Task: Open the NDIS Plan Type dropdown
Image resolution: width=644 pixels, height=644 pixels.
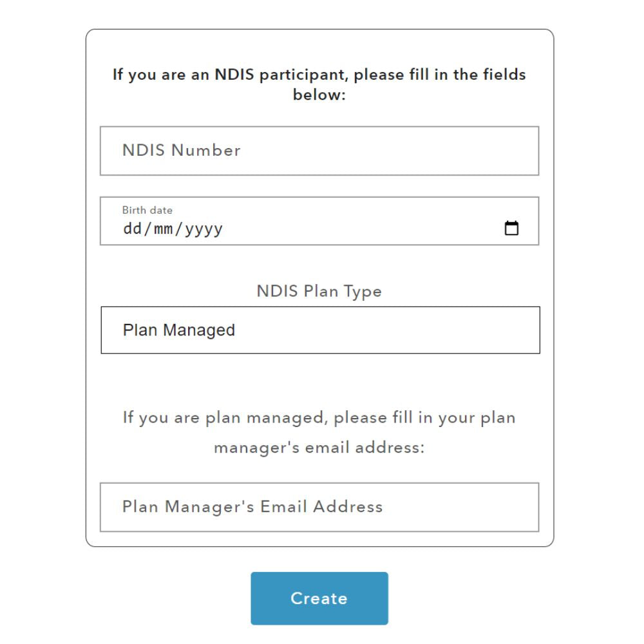Action: 320,330
